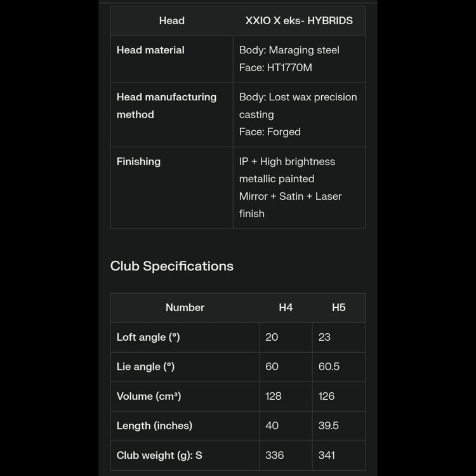Click the "Finishing" row label
This screenshot has height=476, width=476.
pyautogui.click(x=138, y=162)
